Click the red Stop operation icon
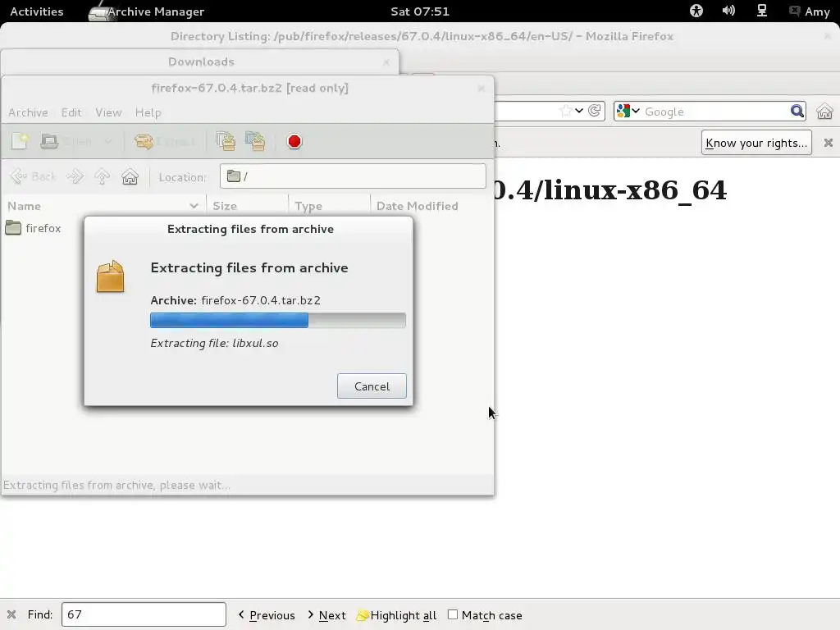This screenshot has height=630, width=840. [294, 141]
